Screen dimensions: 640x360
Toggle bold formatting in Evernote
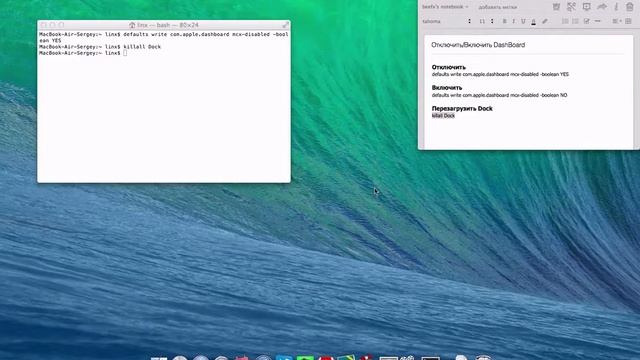coord(504,21)
